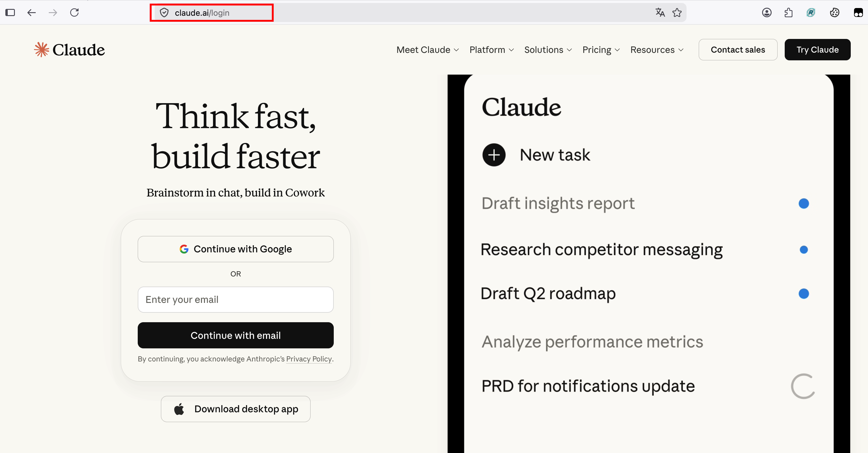Click the teal R extension icon
The height and width of the screenshot is (453, 868).
click(x=811, y=13)
